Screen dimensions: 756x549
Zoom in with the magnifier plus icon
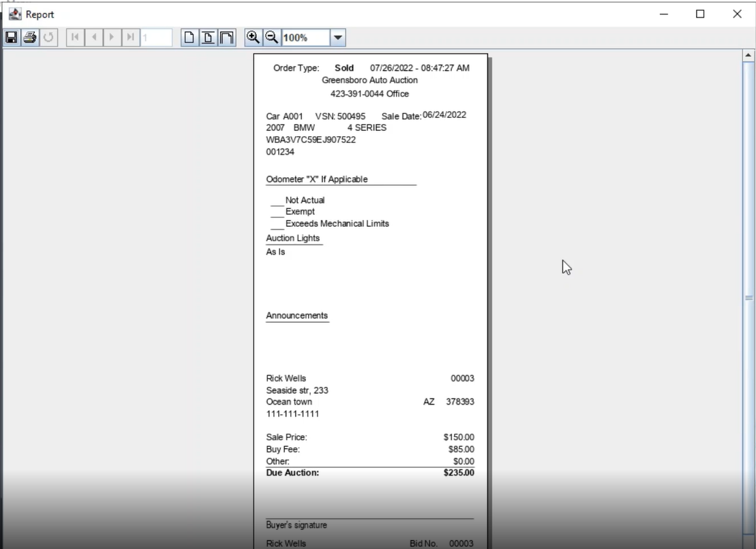(253, 37)
